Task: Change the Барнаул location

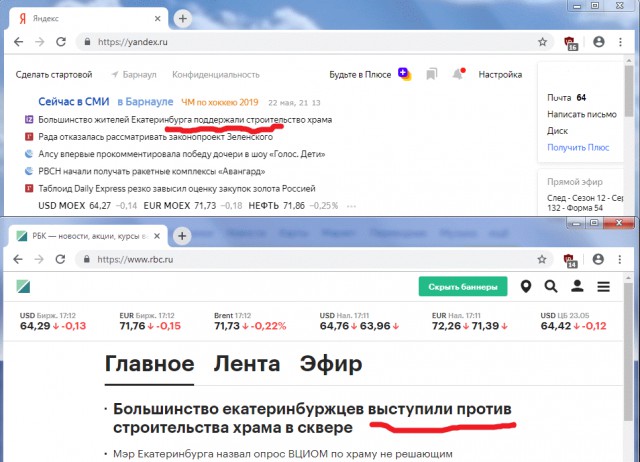Action: tap(134, 75)
